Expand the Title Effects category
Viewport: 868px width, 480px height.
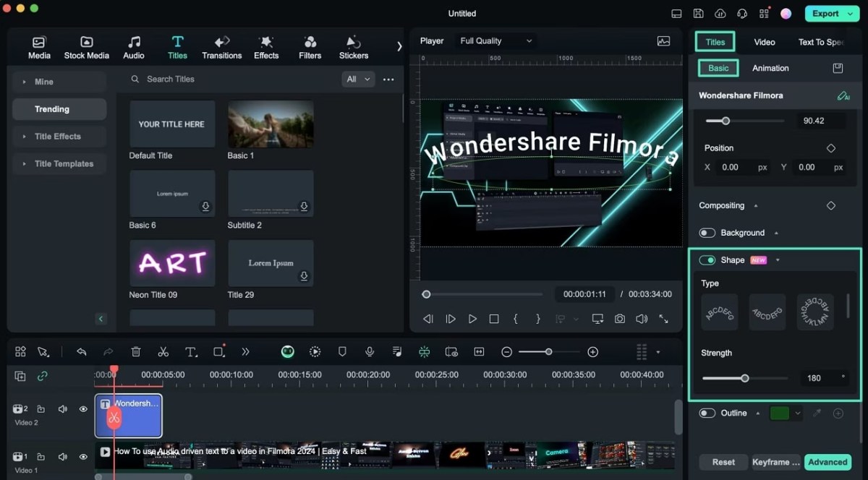tap(58, 137)
